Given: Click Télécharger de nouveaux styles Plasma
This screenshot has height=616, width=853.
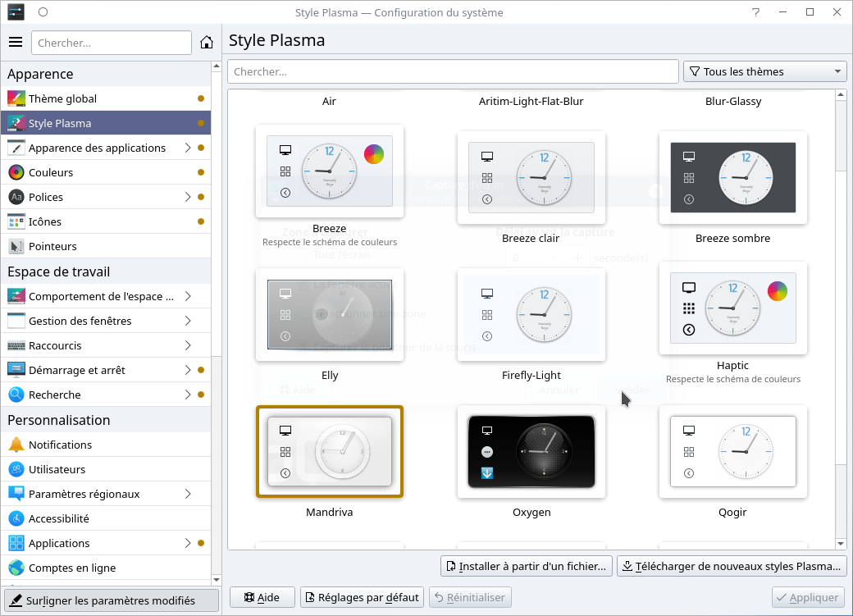Looking at the screenshot, I should (x=732, y=567).
